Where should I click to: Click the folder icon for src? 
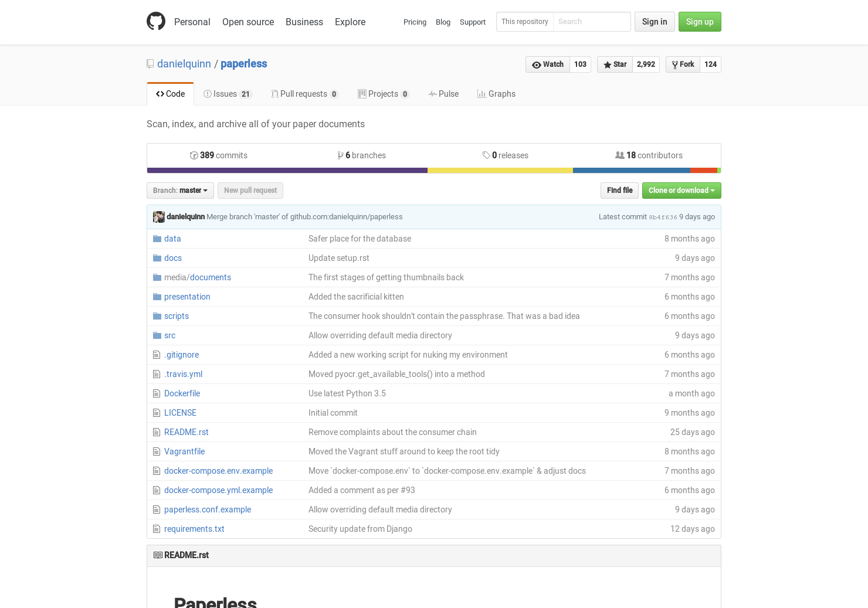coord(157,335)
